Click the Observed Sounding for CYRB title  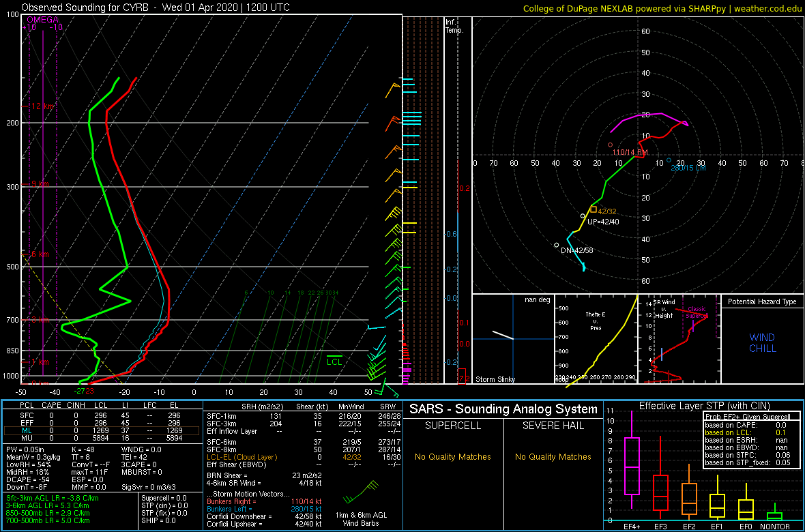coord(156,8)
